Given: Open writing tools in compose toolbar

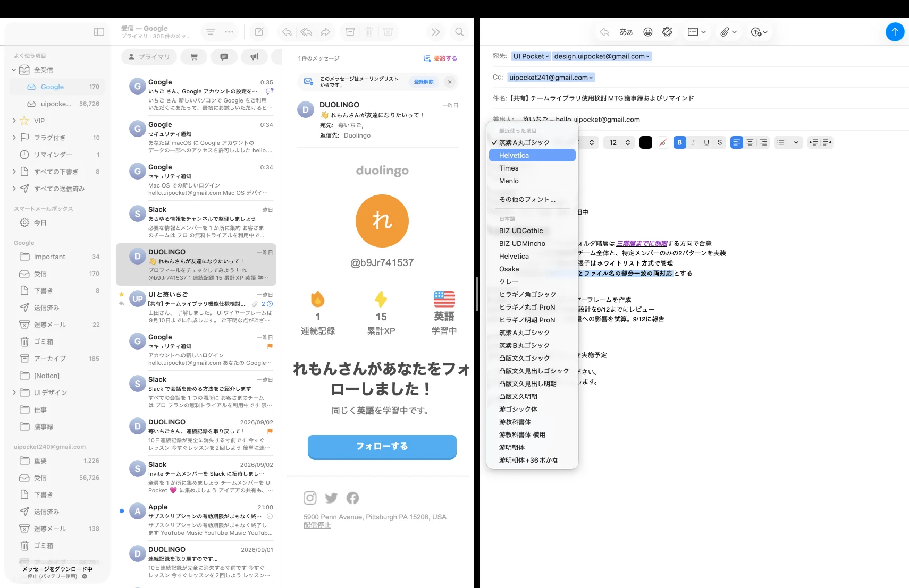Looking at the screenshot, I should 667,32.
